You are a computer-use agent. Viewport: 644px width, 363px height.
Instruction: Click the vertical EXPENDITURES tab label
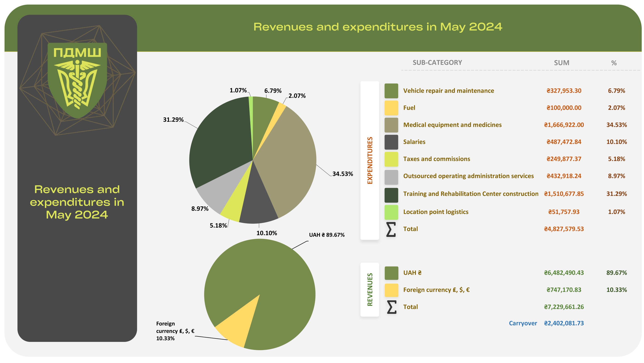(370, 160)
